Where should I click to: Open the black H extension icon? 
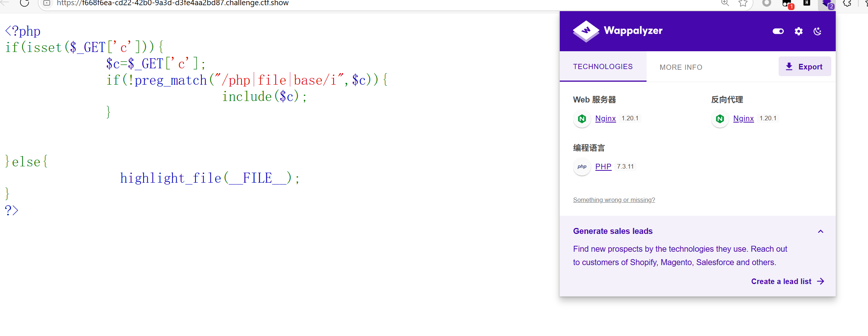pos(807,3)
